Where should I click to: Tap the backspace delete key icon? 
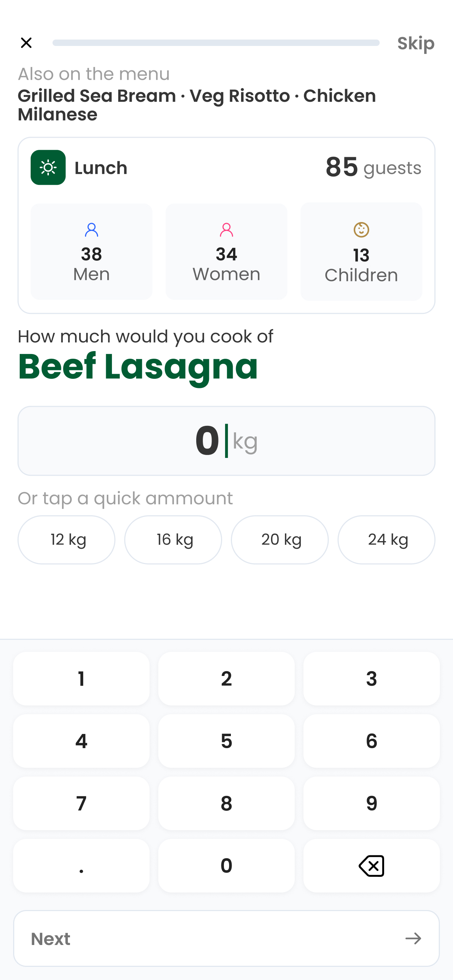point(371,866)
